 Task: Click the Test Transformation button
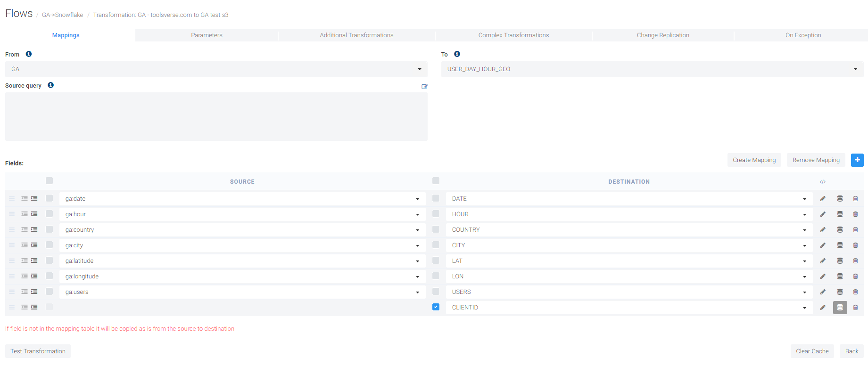[38, 351]
